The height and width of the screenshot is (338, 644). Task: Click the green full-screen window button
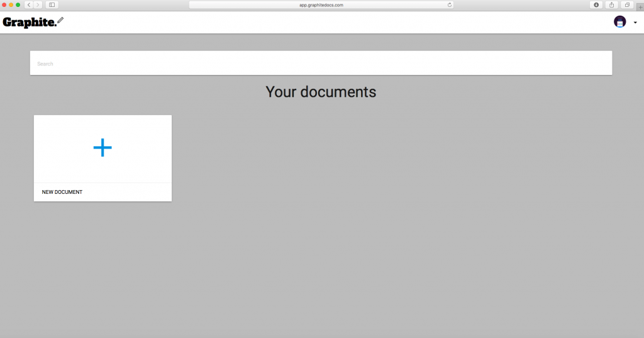[x=18, y=5]
